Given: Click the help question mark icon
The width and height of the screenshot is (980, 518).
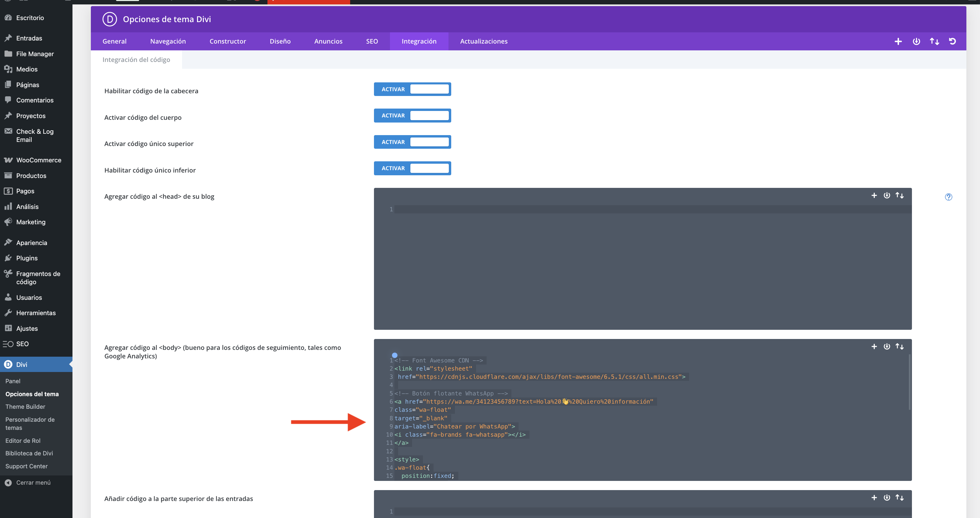Looking at the screenshot, I should pyautogui.click(x=948, y=197).
